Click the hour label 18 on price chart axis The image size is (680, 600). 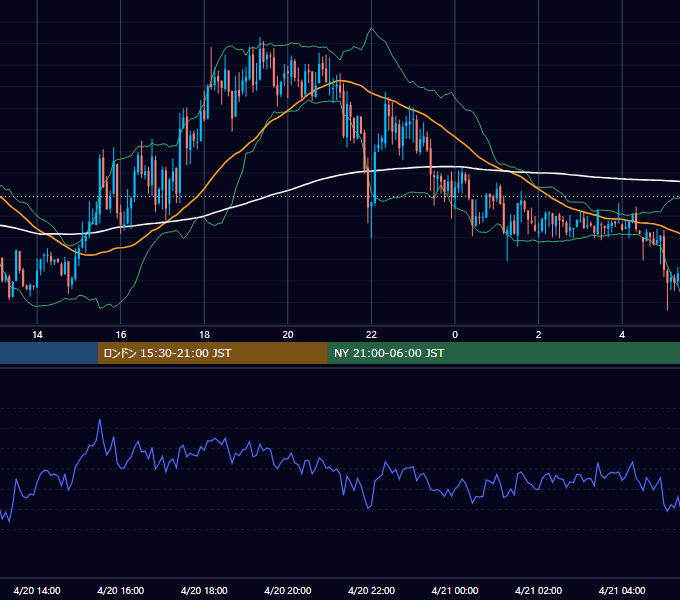pos(204,334)
